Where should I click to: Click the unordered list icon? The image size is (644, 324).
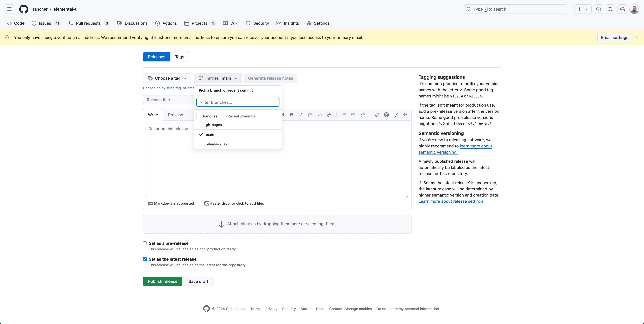pos(353,115)
